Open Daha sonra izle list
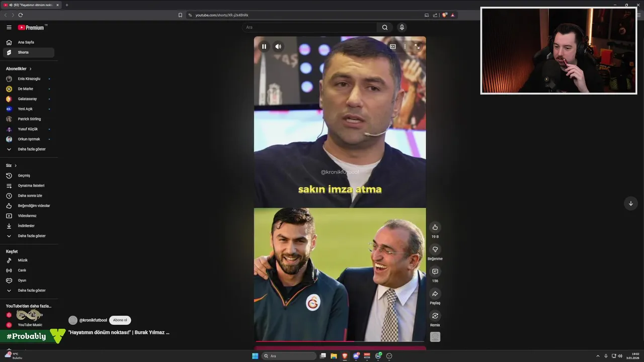The height and width of the screenshot is (362, 644). (29, 196)
